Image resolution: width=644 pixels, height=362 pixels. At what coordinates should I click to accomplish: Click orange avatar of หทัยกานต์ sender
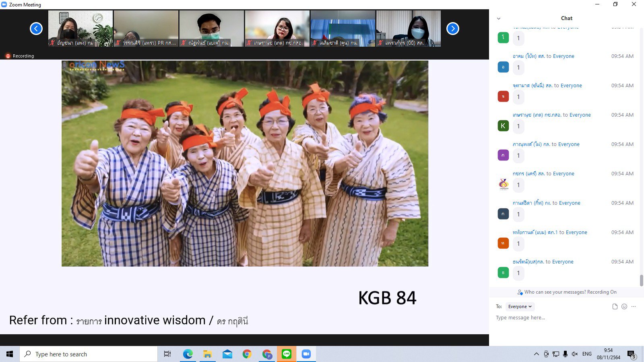click(503, 243)
